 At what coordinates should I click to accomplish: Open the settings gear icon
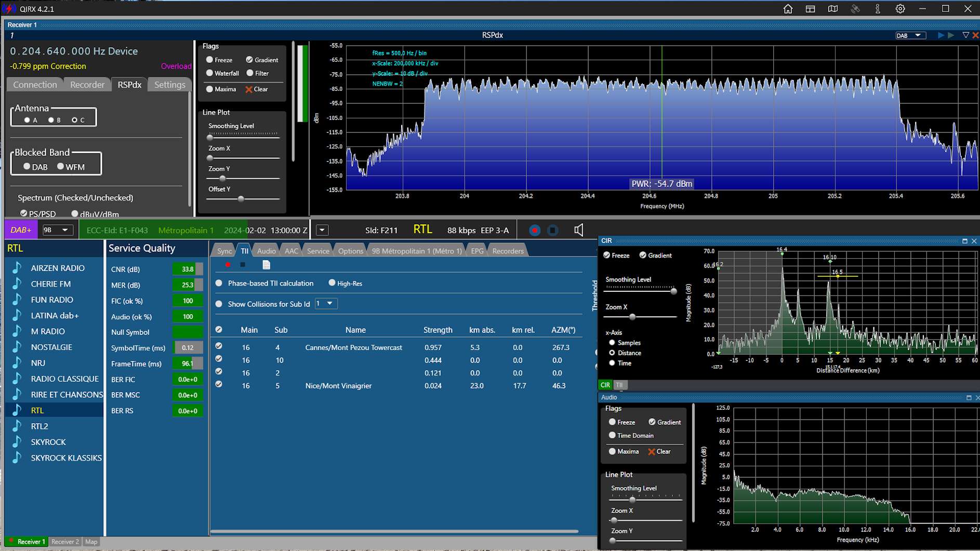pos(900,9)
